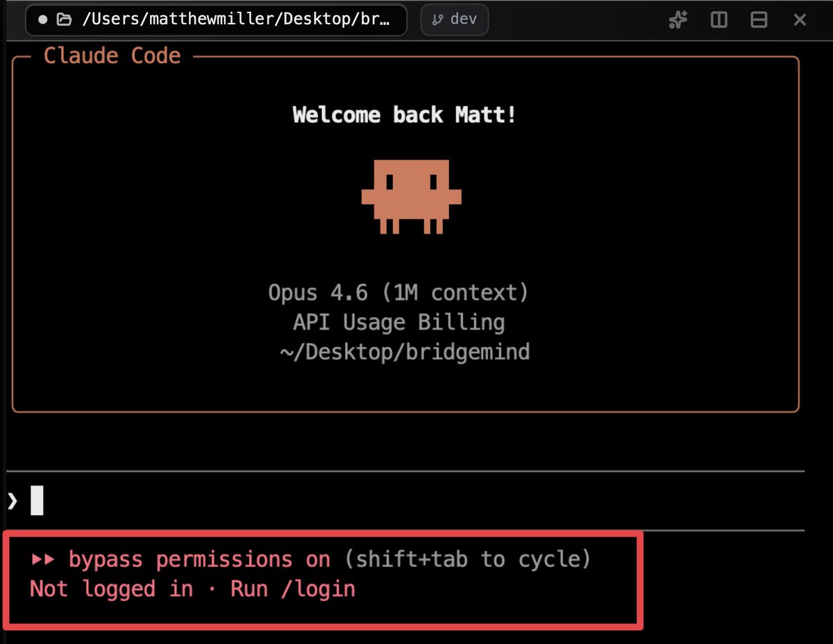Click the 'Not logged in · Run /login' message

(192, 589)
